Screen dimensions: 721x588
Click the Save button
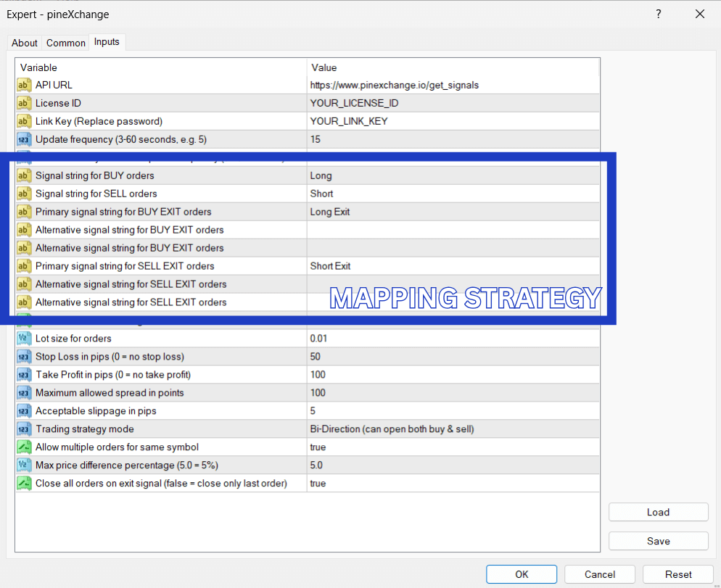point(658,541)
